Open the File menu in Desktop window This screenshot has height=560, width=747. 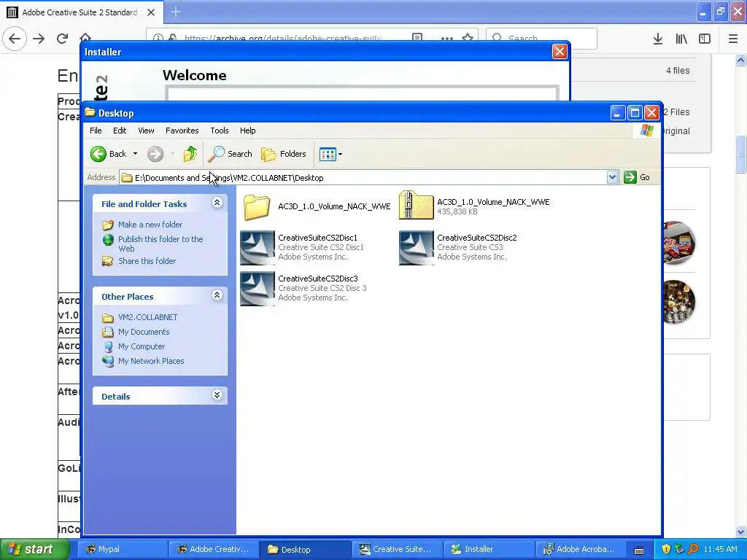[x=96, y=131]
